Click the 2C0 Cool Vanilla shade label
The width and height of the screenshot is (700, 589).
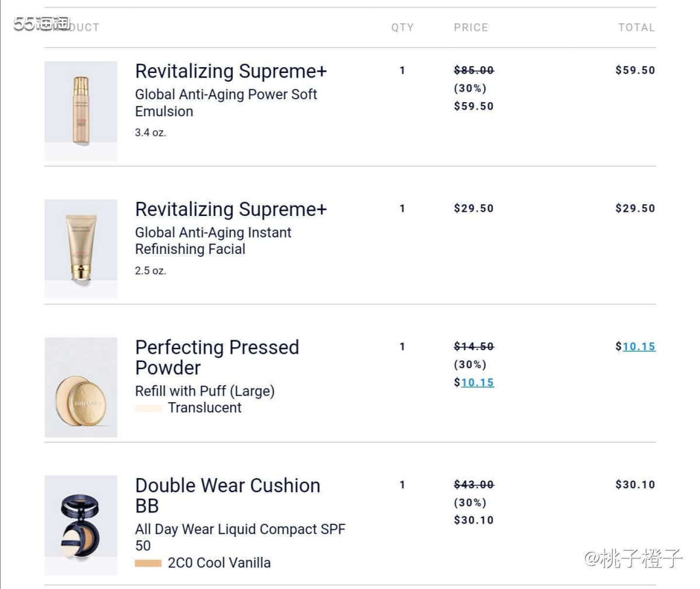pyautogui.click(x=219, y=563)
